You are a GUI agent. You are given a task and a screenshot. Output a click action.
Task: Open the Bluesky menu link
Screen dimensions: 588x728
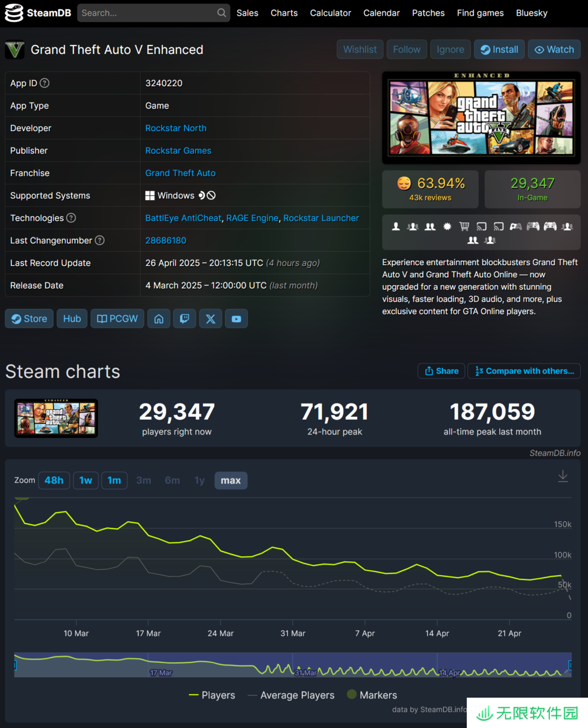(x=532, y=13)
